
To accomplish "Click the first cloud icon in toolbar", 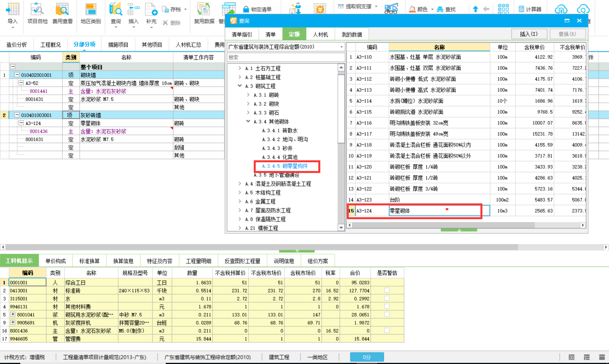I will coord(561,9).
